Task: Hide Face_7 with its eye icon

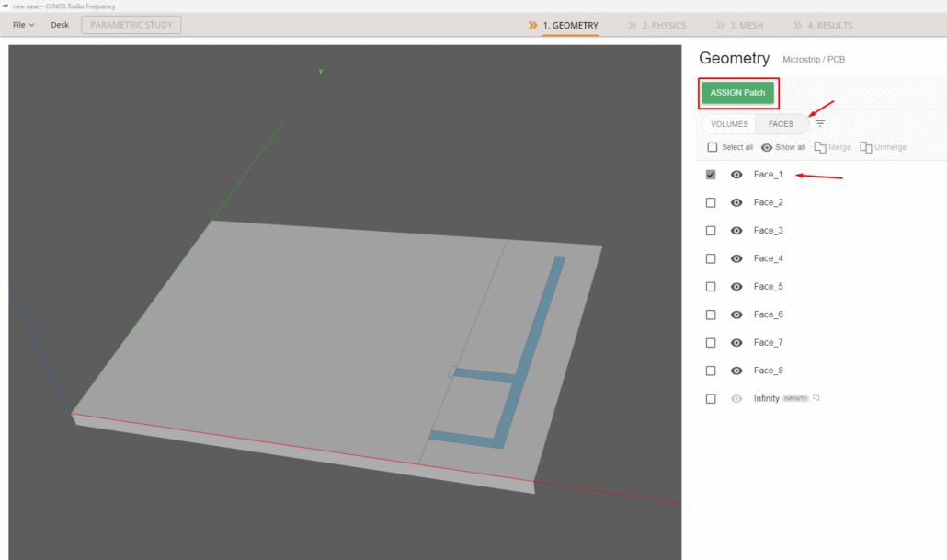Action: click(x=736, y=343)
